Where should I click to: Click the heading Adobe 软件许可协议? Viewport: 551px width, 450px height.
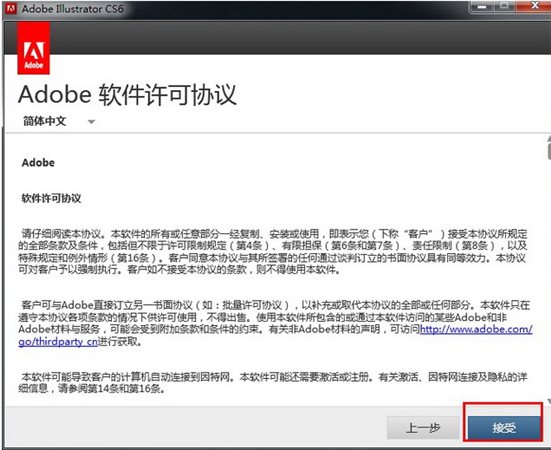[127, 95]
